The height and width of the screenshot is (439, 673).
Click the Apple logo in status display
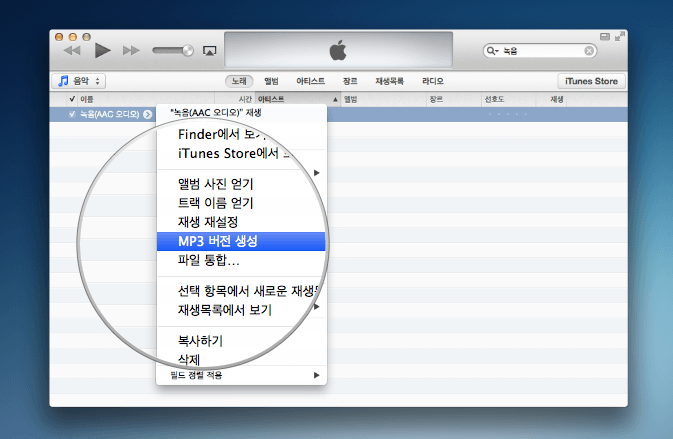[338, 50]
